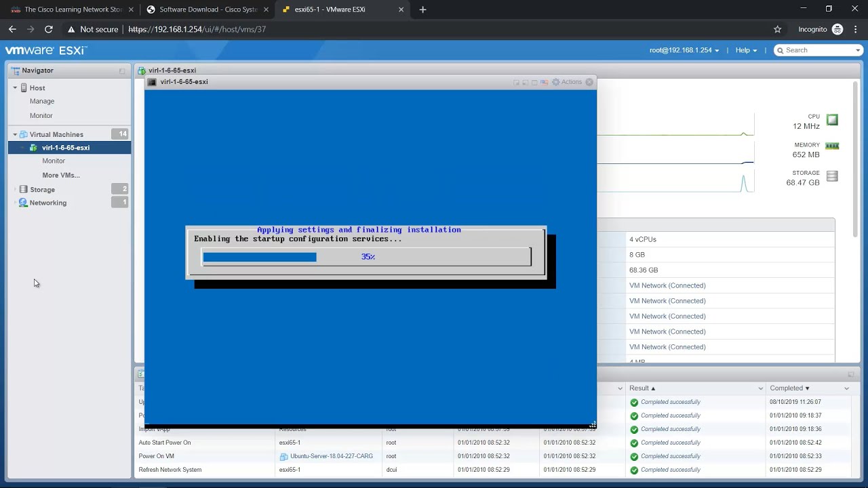
Task: Open Monitor under Host
Action: pyautogui.click(x=41, y=115)
